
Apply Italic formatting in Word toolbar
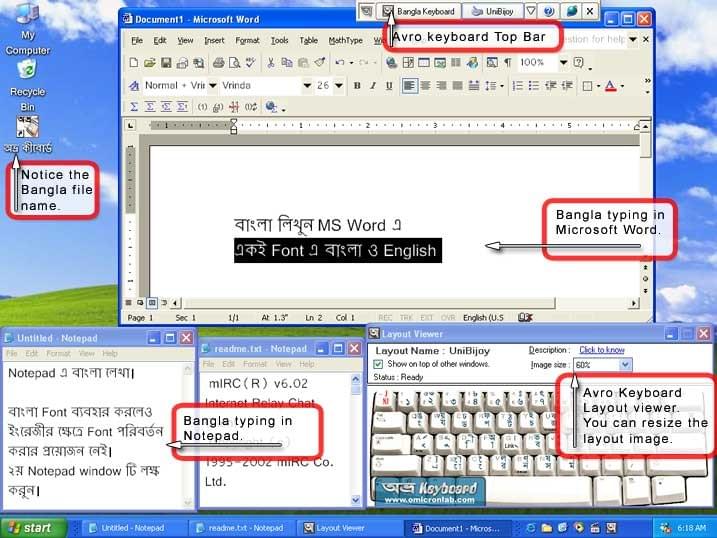[x=373, y=85]
